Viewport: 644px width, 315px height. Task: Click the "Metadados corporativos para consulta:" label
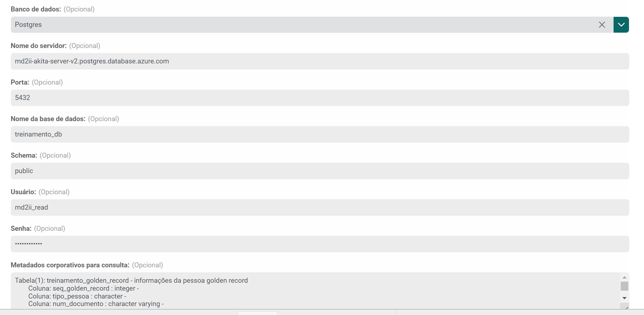click(70, 265)
